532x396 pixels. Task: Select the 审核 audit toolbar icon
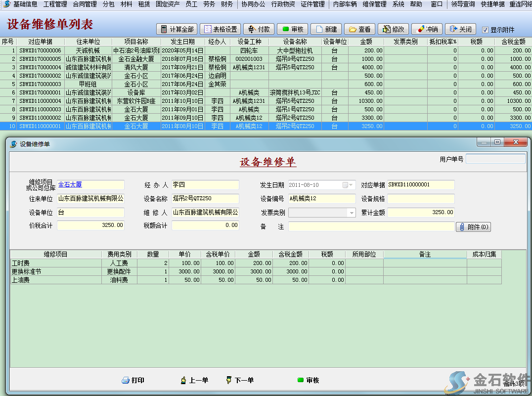[x=292, y=29]
